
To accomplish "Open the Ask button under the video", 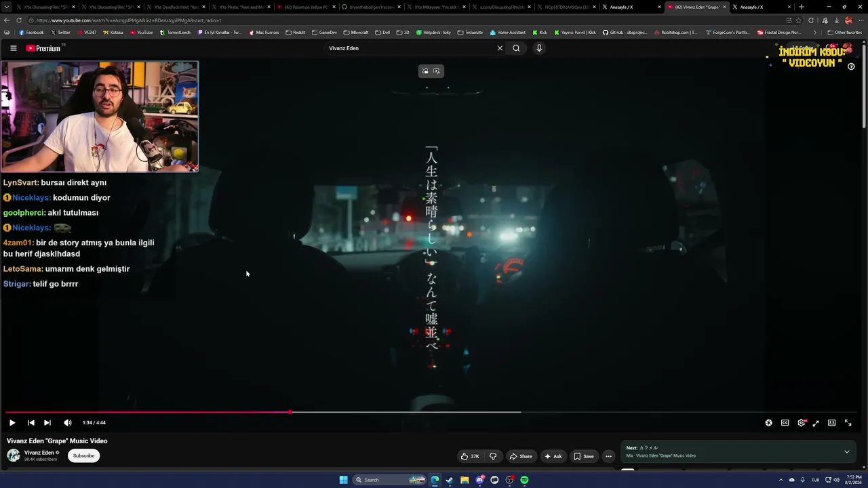I will point(553,456).
